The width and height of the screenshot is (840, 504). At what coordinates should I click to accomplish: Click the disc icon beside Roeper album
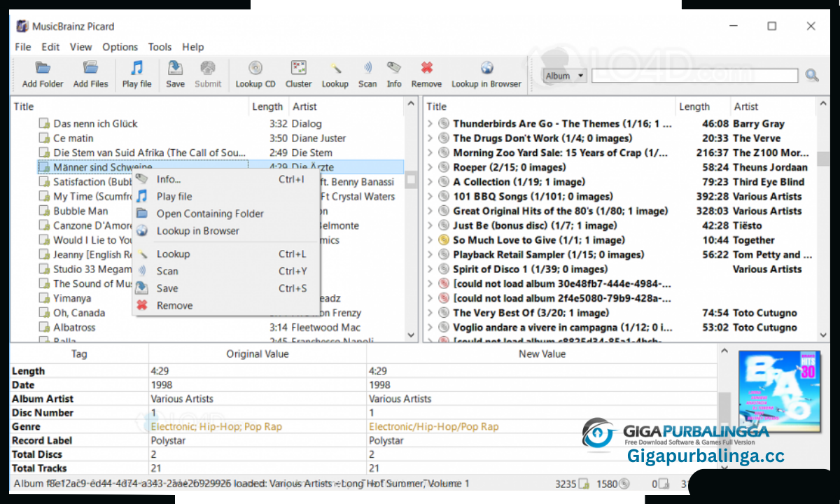[443, 167]
